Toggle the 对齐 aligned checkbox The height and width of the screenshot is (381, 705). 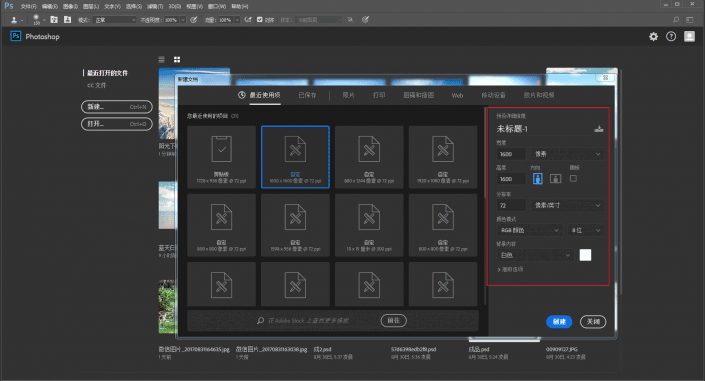(x=259, y=20)
